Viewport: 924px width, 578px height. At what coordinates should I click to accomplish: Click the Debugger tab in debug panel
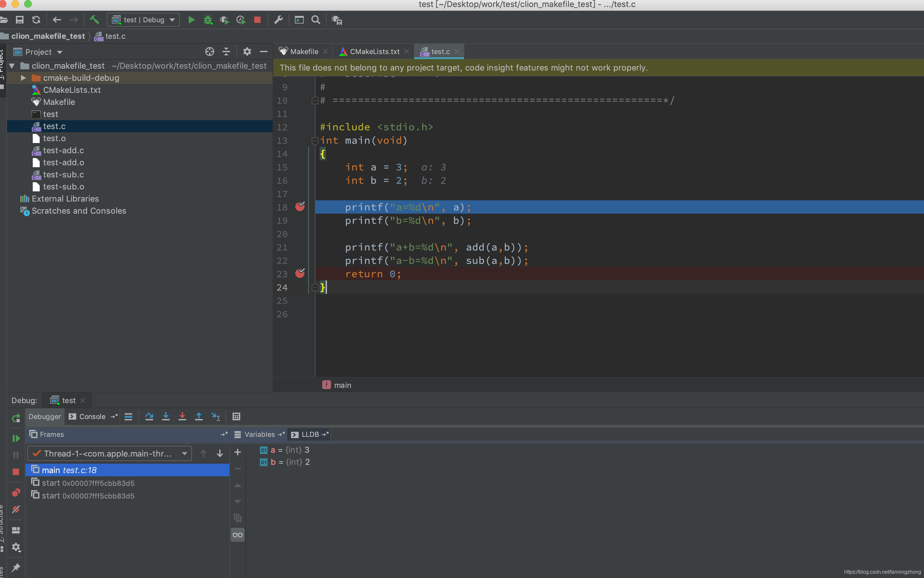click(45, 416)
